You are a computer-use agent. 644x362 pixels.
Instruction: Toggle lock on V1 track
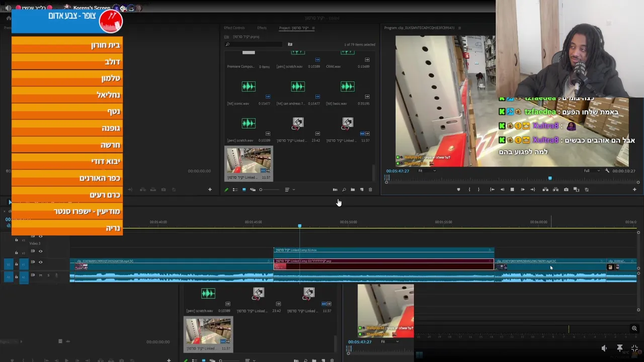(x=16, y=264)
